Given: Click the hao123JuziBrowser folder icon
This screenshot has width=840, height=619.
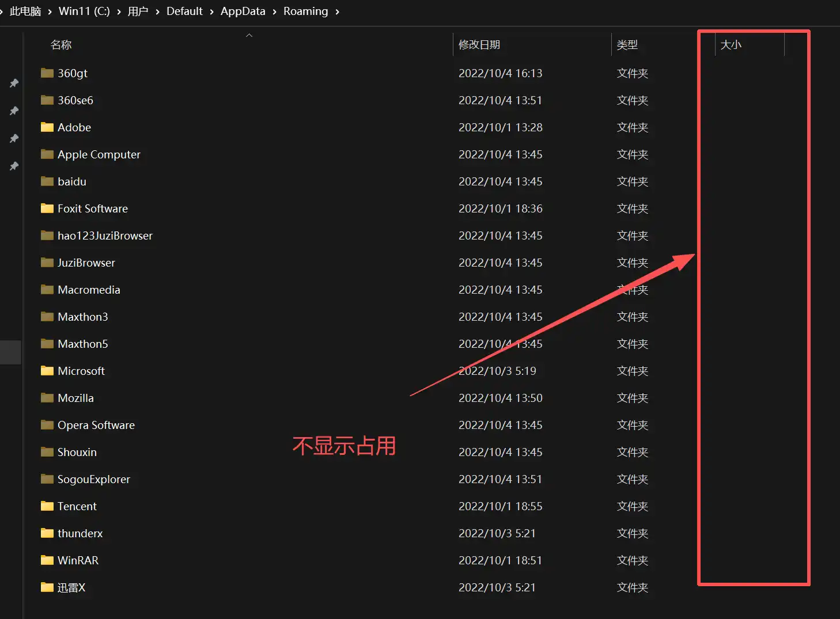Looking at the screenshot, I should (47, 236).
